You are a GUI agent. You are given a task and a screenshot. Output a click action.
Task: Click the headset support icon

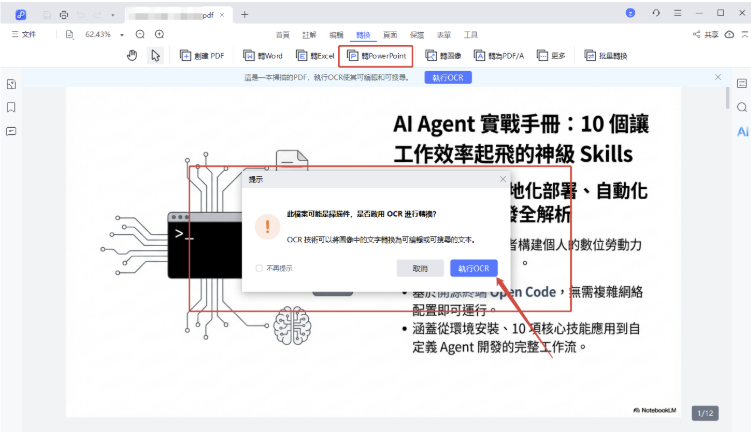pos(656,13)
